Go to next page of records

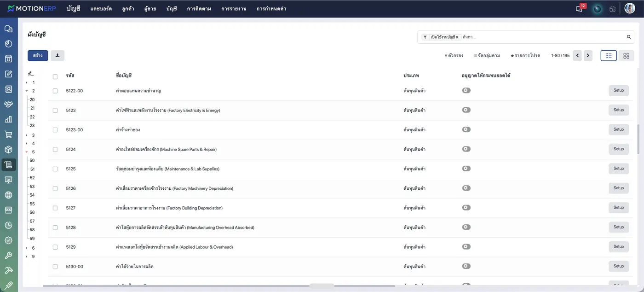[x=588, y=56]
